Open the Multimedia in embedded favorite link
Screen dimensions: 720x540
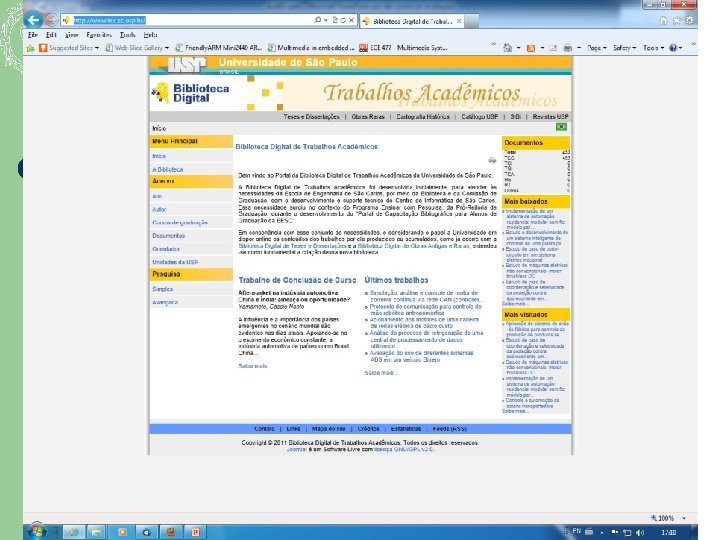311,48
